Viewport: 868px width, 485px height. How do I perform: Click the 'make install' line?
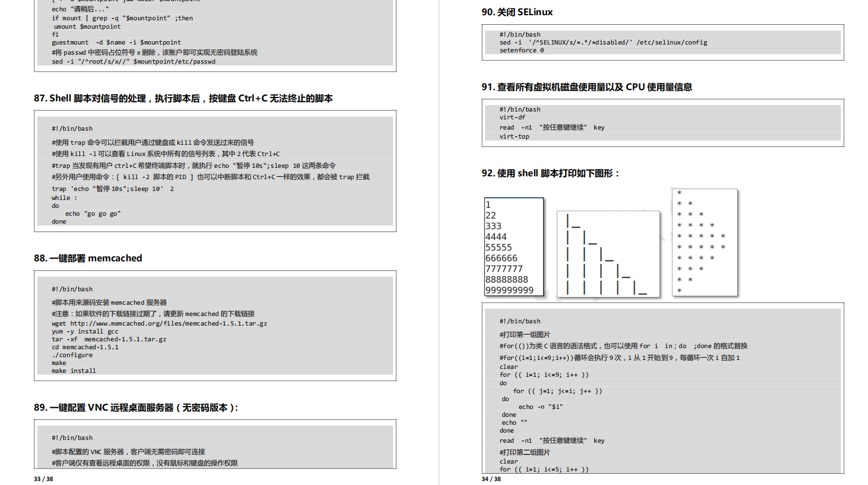[74, 371]
